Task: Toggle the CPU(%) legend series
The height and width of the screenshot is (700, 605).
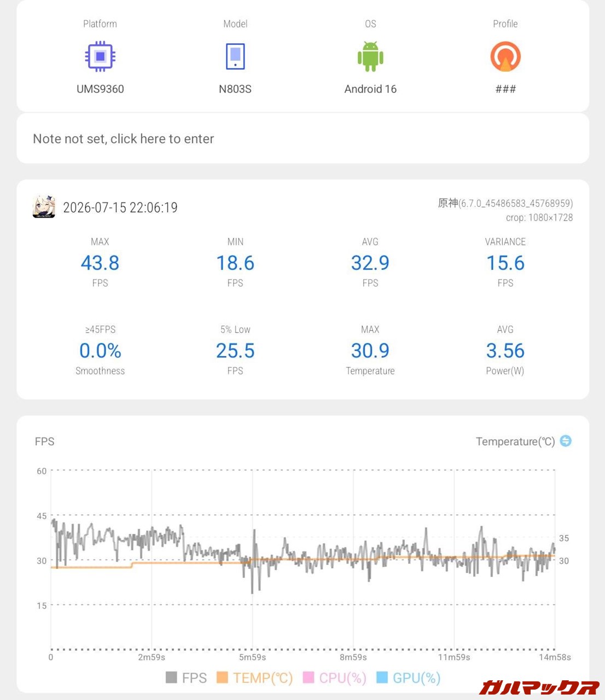Action: (334, 678)
